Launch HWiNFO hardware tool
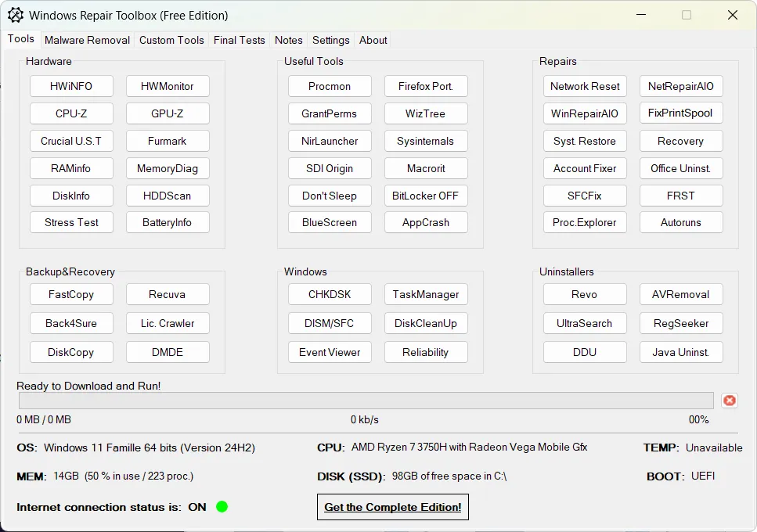Viewport: 757px width, 532px height. (71, 86)
